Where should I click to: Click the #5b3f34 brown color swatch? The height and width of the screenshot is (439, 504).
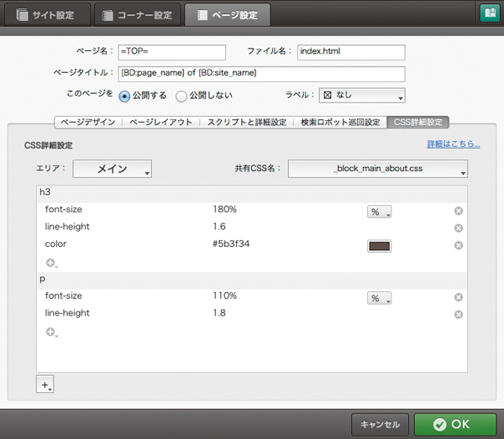(x=380, y=246)
